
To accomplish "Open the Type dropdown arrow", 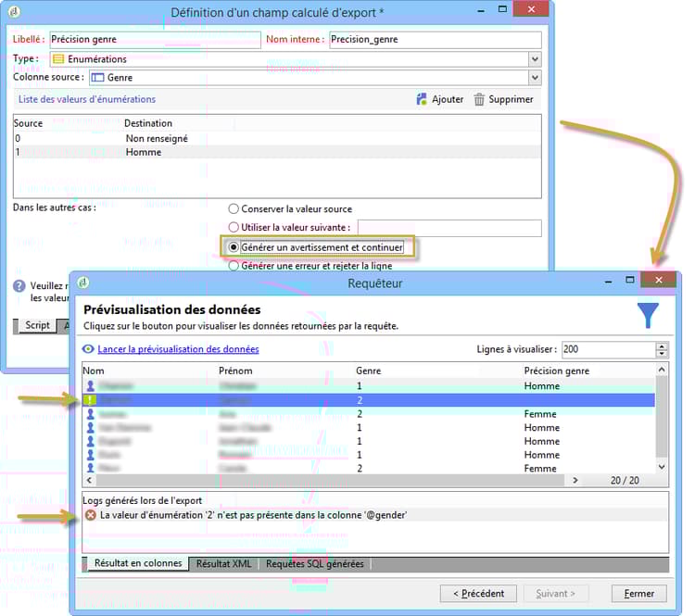I will pos(535,59).
